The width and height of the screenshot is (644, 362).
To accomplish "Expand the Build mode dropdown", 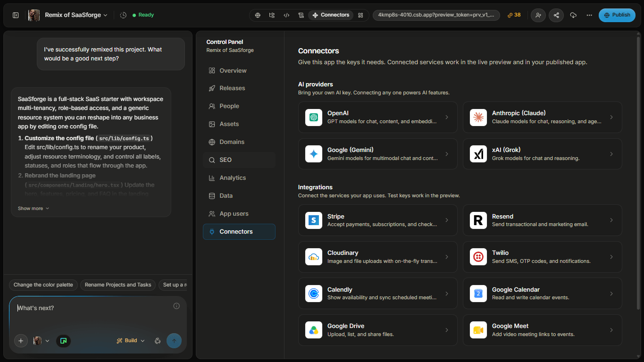I will [x=131, y=341].
